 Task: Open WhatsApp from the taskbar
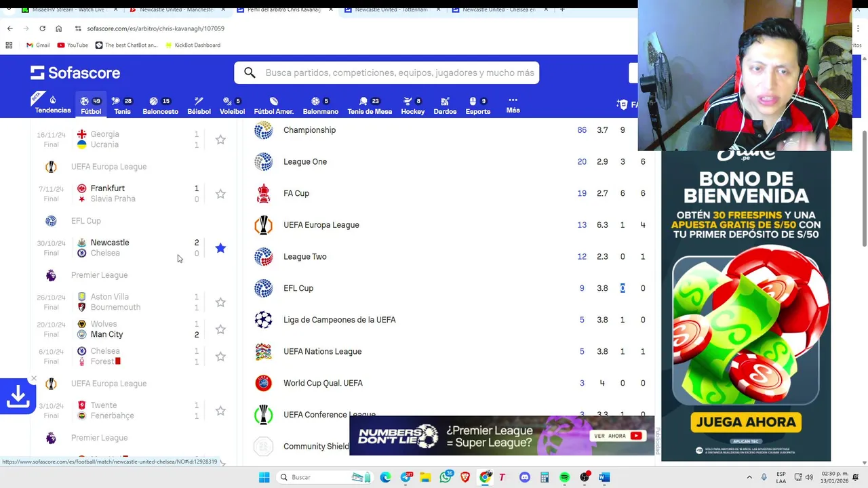click(x=446, y=478)
